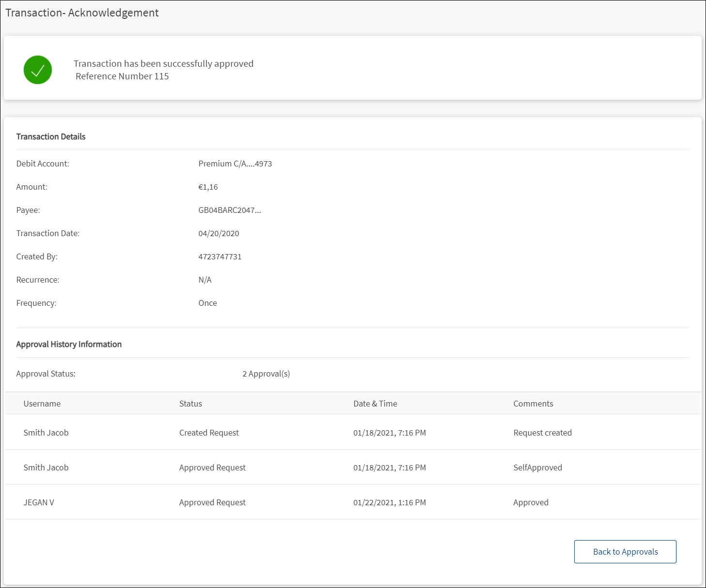Click the payee value GB04BARC2047...

(230, 210)
